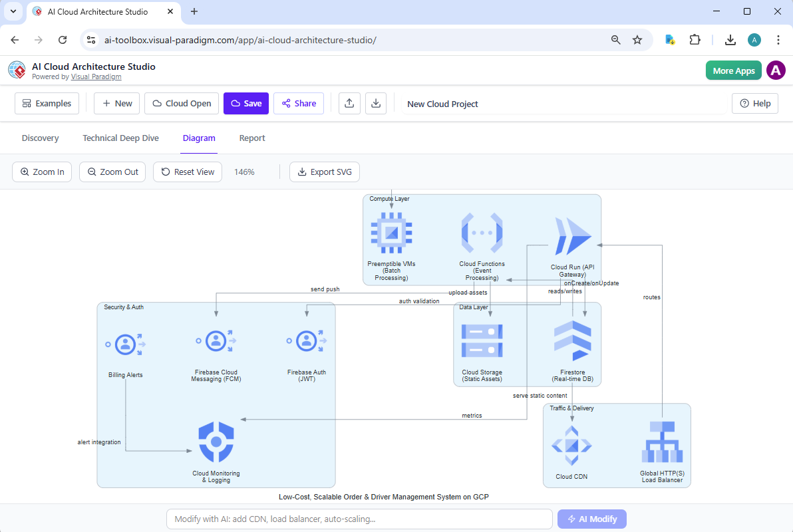Click the Cloud Monitoring & Logging icon

(216, 441)
